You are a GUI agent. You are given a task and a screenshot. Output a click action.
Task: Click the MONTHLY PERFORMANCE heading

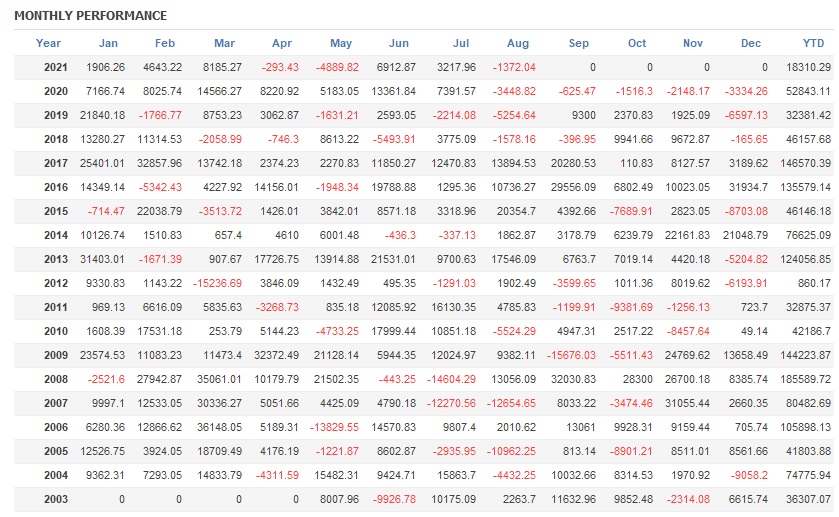(91, 16)
